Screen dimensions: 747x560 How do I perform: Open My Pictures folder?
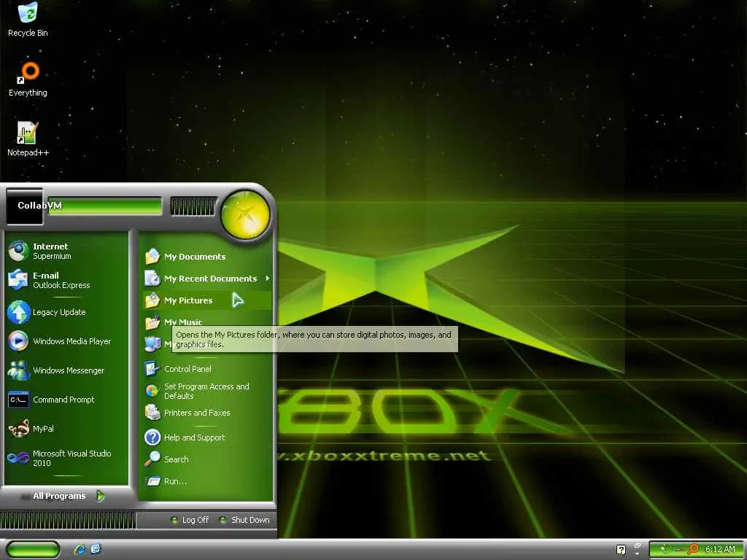pos(206,300)
